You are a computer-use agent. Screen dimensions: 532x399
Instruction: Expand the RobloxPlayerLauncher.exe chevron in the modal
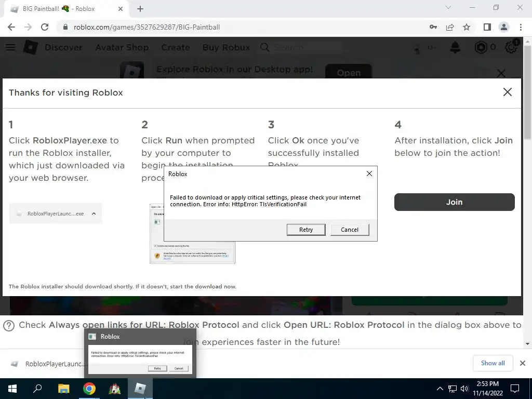[94, 214]
